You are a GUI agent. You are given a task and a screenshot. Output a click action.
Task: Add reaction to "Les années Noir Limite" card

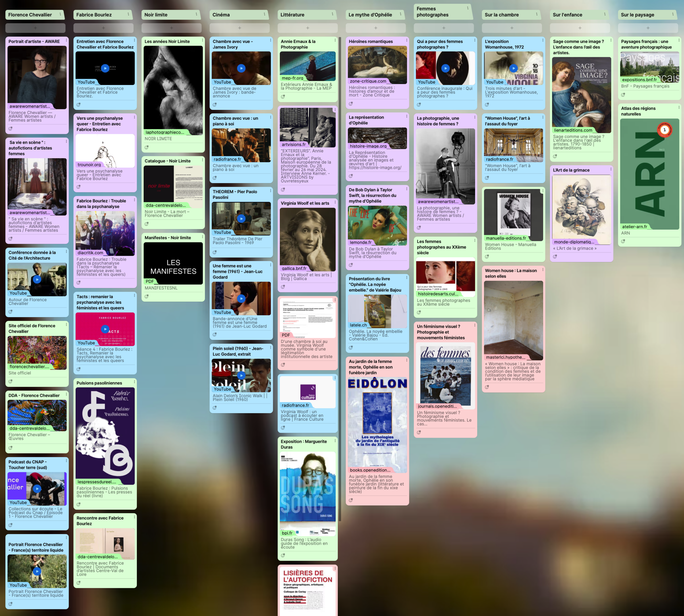coord(146,147)
